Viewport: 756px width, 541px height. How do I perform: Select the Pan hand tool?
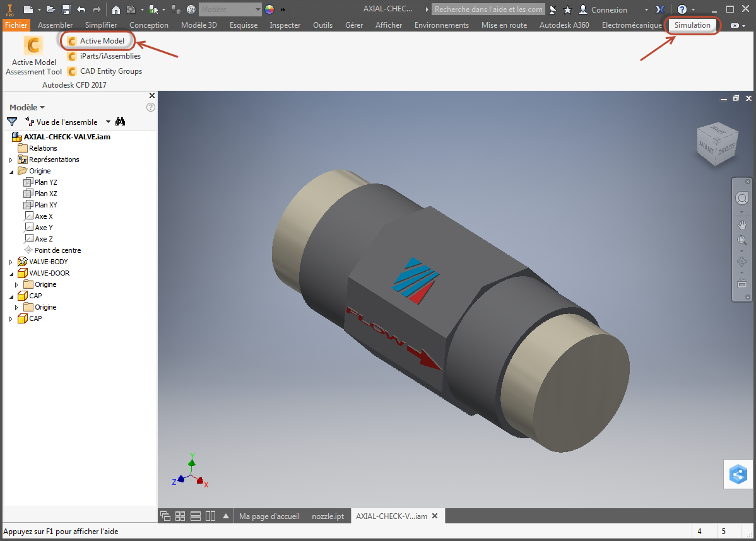pyautogui.click(x=742, y=224)
